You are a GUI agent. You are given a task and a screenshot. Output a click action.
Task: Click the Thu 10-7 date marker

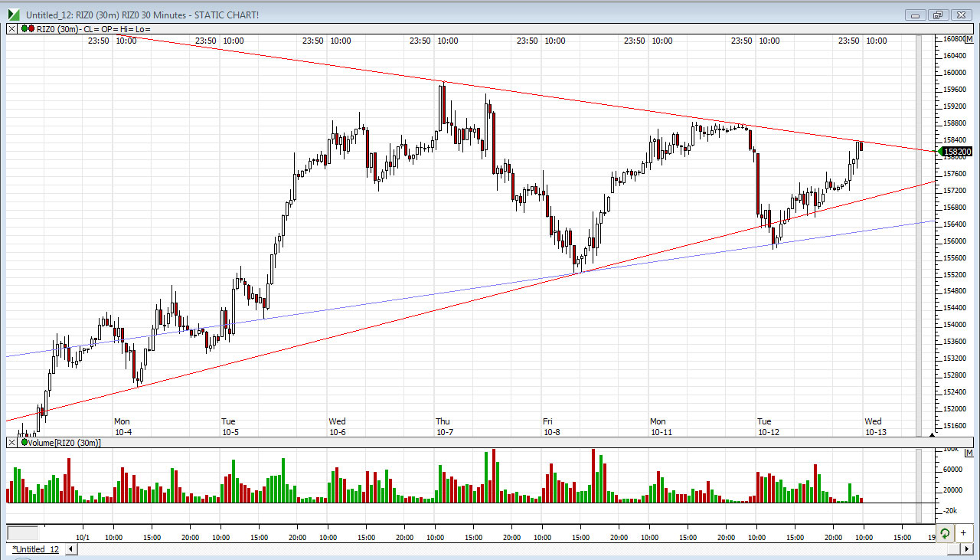[x=443, y=426]
